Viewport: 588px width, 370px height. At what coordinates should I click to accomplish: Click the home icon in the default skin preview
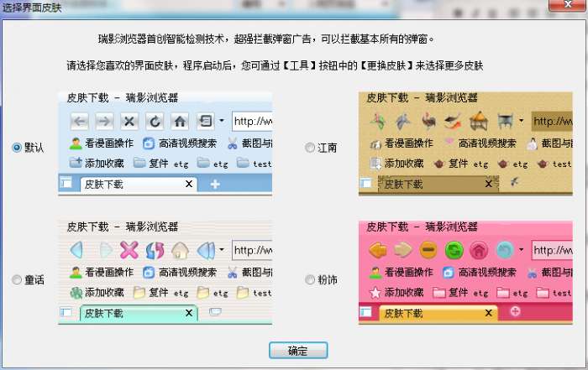[180, 121]
